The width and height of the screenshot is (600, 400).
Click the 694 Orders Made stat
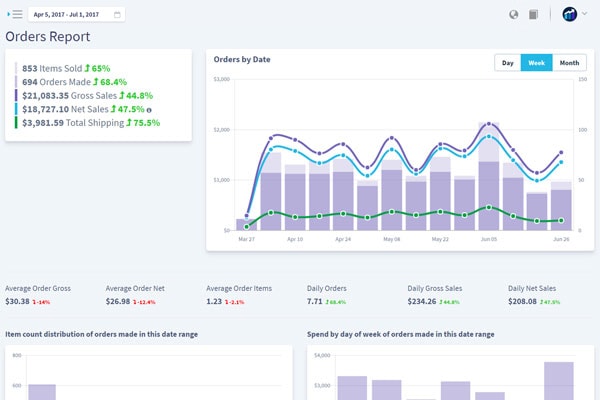pos(74,82)
